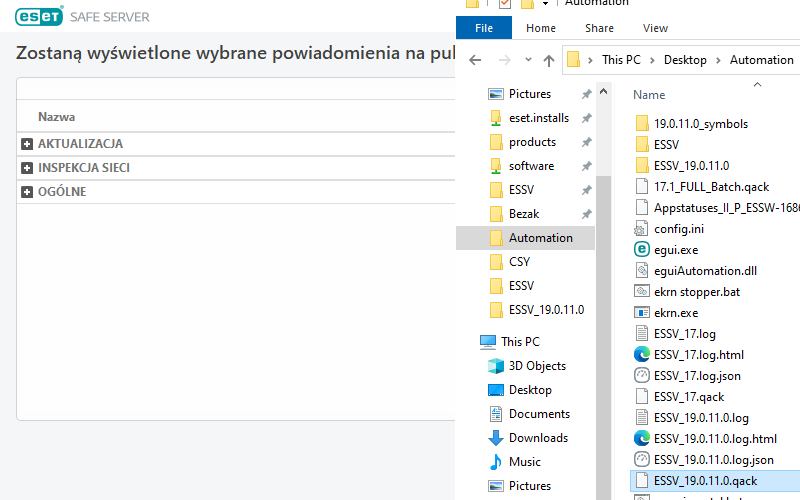Expand the INSPEKCJA SIECI section
The width and height of the screenshot is (800, 500).
[27, 168]
